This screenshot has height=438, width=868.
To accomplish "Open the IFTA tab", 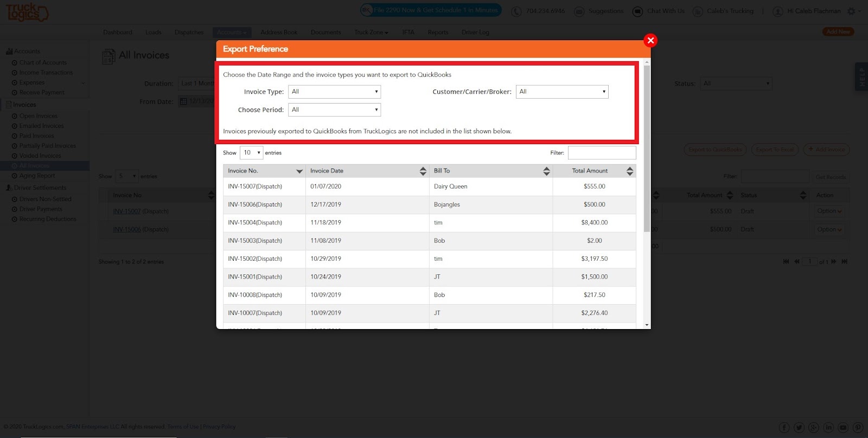I will click(409, 33).
